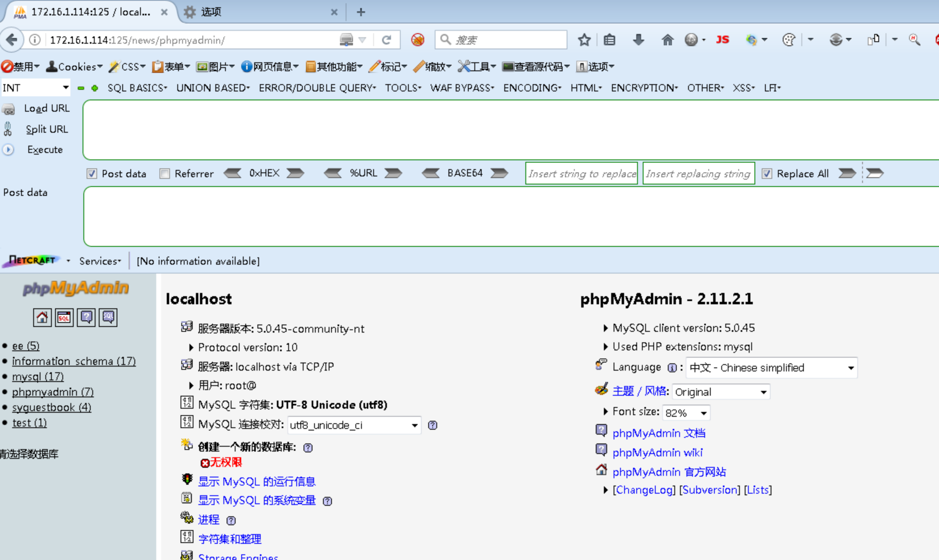Open the MySQL connection collation dropdown
The height and width of the screenshot is (560, 939).
pyautogui.click(x=354, y=425)
